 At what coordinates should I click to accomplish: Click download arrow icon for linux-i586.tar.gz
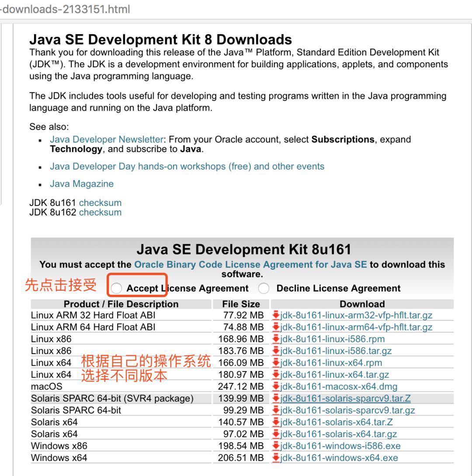pyautogui.click(x=276, y=351)
